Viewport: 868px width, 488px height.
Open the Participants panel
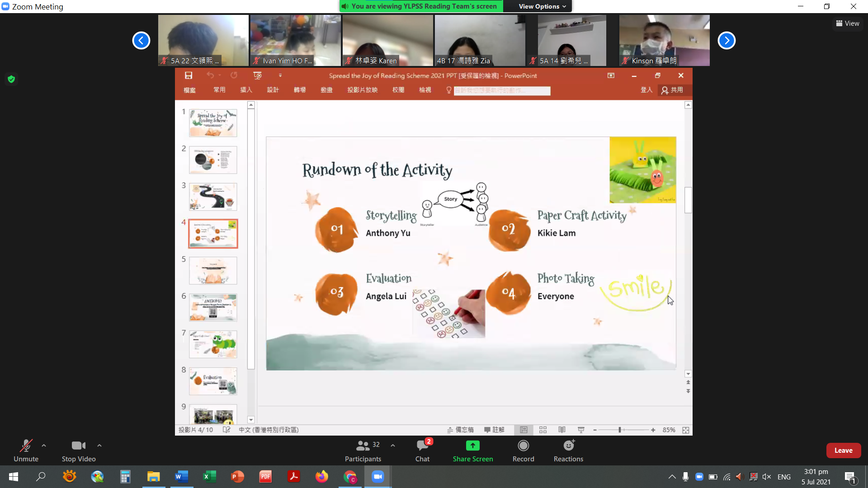point(363,450)
